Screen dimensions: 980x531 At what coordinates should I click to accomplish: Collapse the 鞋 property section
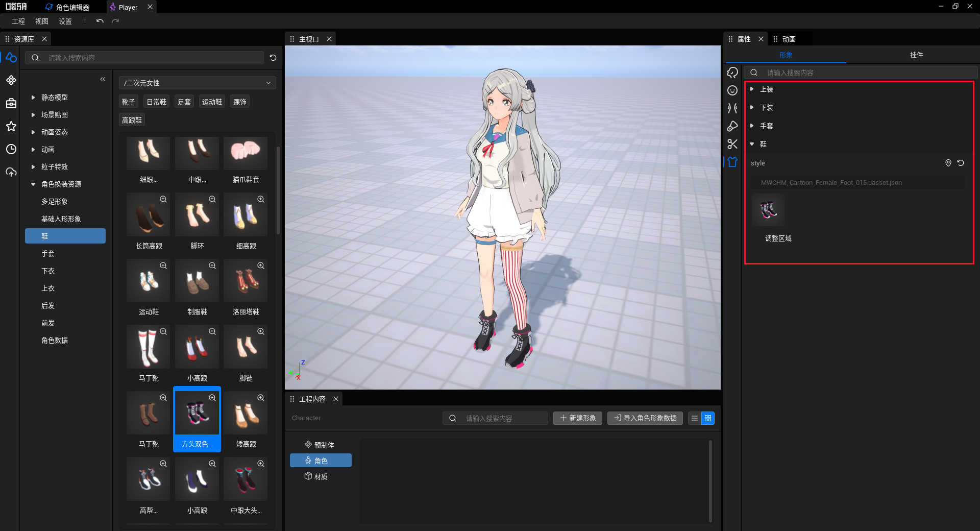click(x=752, y=144)
